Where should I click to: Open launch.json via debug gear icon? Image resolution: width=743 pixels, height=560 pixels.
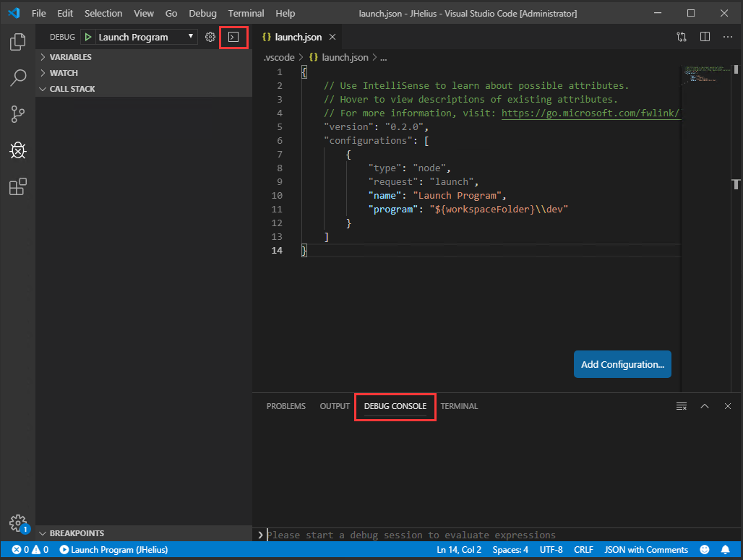tap(210, 37)
